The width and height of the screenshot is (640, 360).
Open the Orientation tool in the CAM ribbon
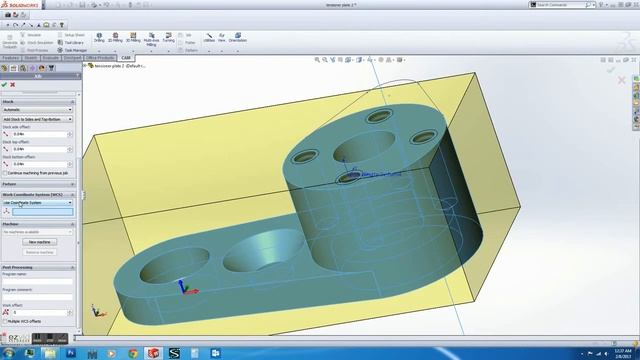[238, 38]
